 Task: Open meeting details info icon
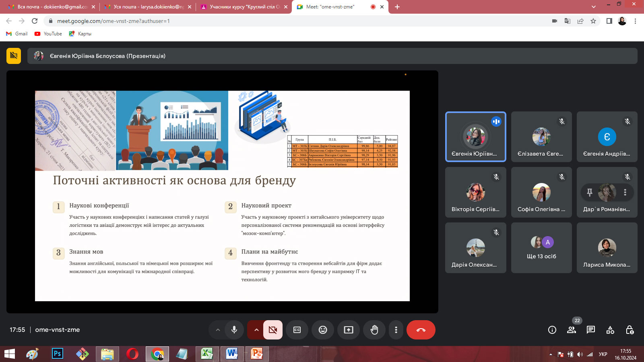552,330
